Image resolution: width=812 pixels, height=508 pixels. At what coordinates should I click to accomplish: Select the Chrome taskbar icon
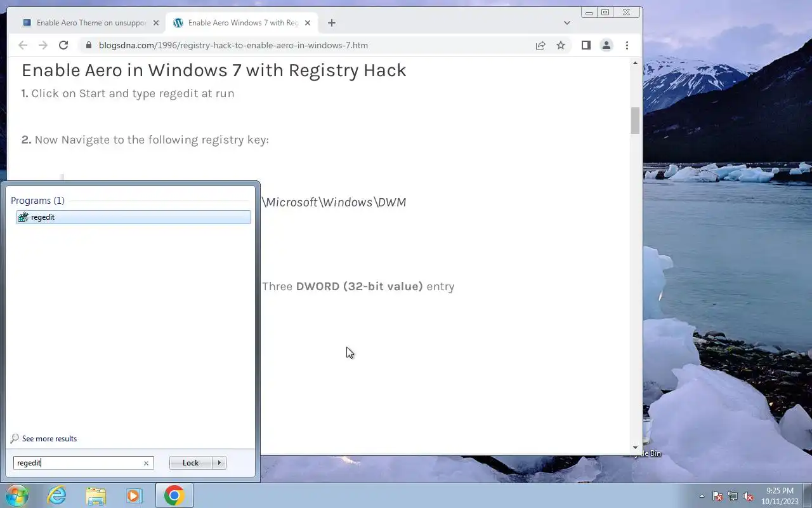(x=174, y=495)
